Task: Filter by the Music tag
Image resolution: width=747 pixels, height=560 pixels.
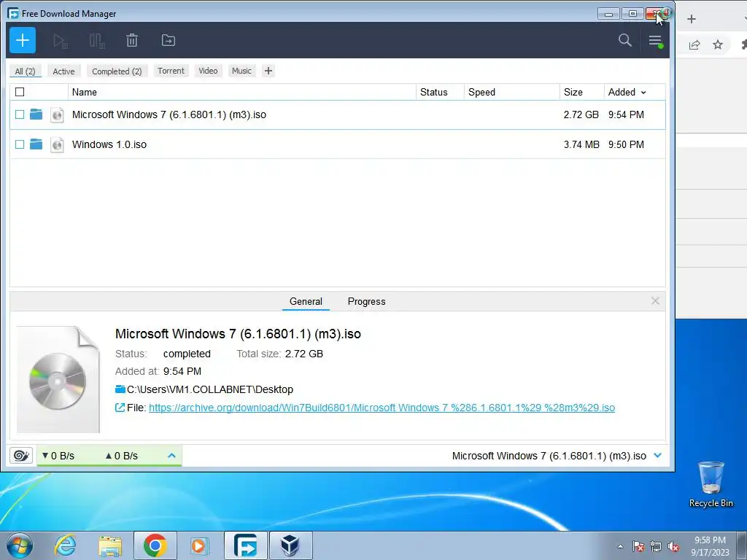Action: (241, 71)
